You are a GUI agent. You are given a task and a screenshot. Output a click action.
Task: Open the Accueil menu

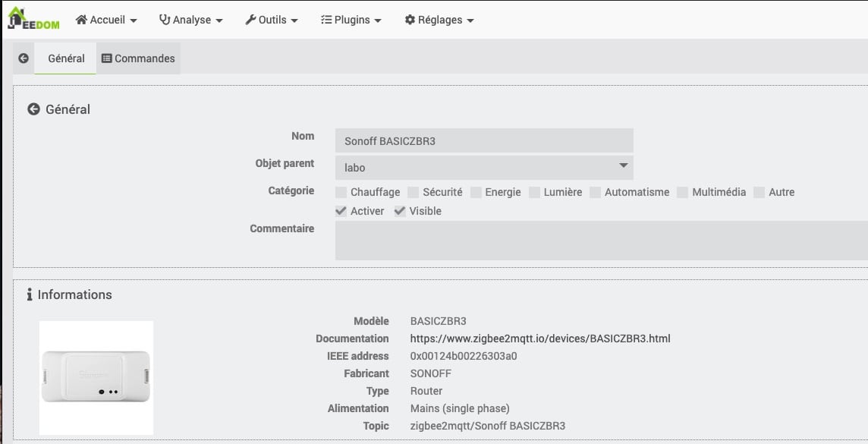click(106, 20)
